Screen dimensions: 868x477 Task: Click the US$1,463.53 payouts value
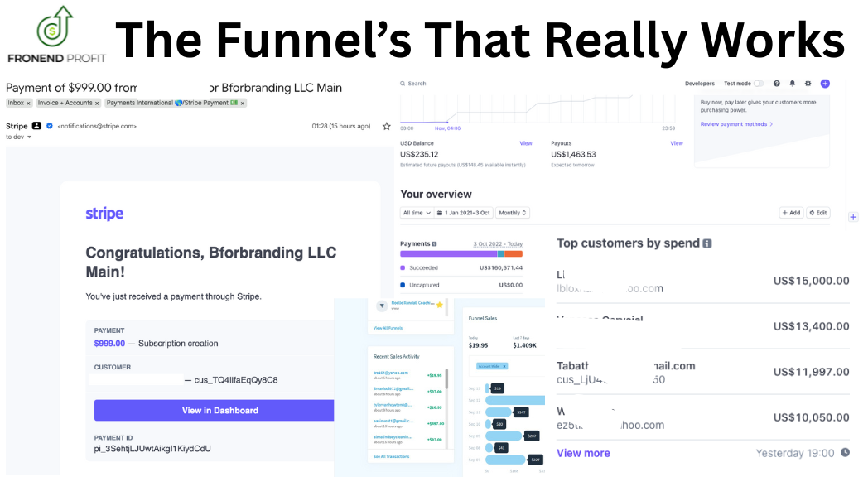(573, 154)
